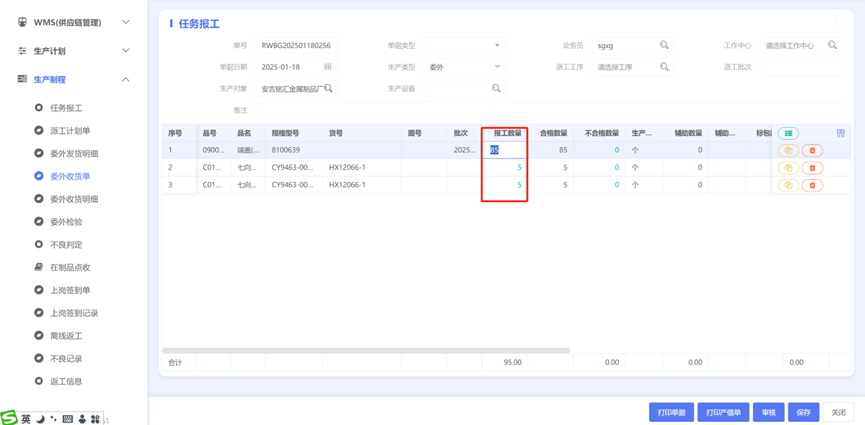Collapse the 生产制程 menu chevron

(126, 79)
